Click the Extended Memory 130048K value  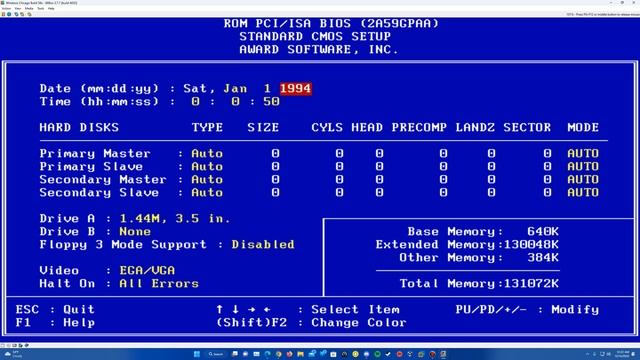(531, 244)
